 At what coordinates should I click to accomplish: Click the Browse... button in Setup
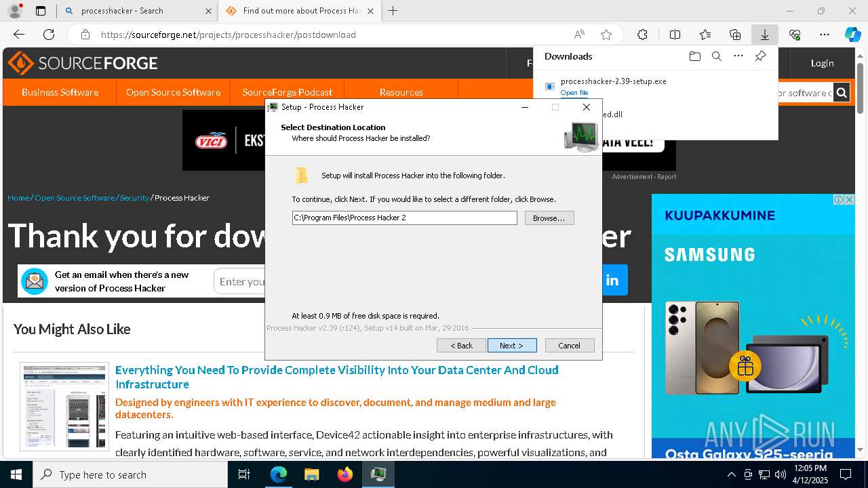549,218
